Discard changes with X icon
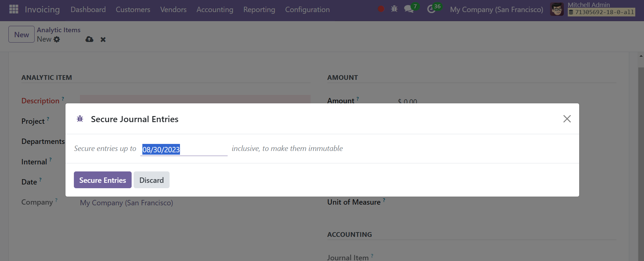The image size is (644, 261). coord(103,40)
